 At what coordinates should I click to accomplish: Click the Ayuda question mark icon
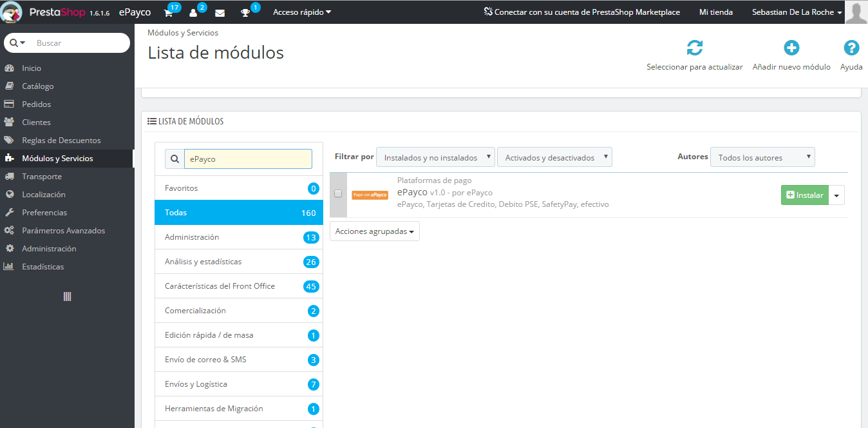click(851, 48)
